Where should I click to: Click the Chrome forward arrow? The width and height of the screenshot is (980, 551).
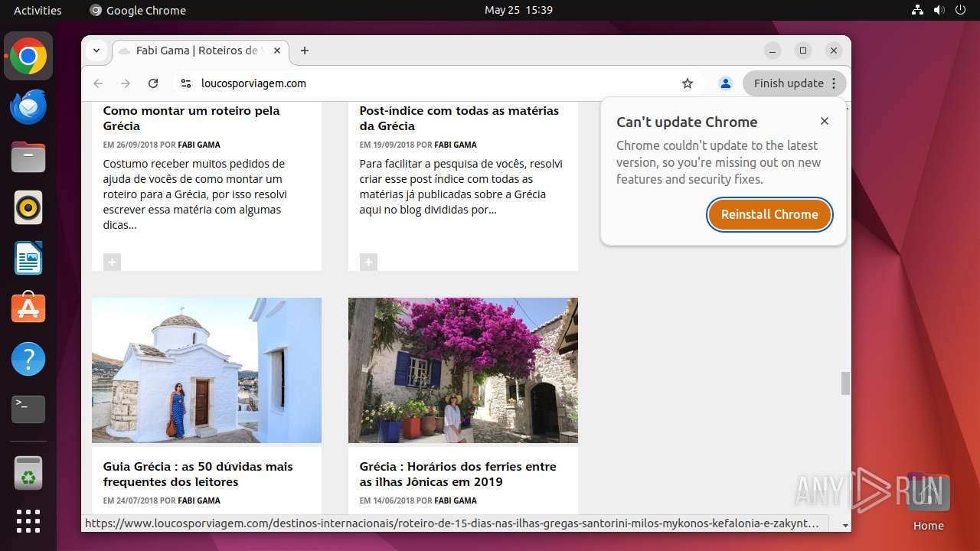pyautogui.click(x=126, y=83)
